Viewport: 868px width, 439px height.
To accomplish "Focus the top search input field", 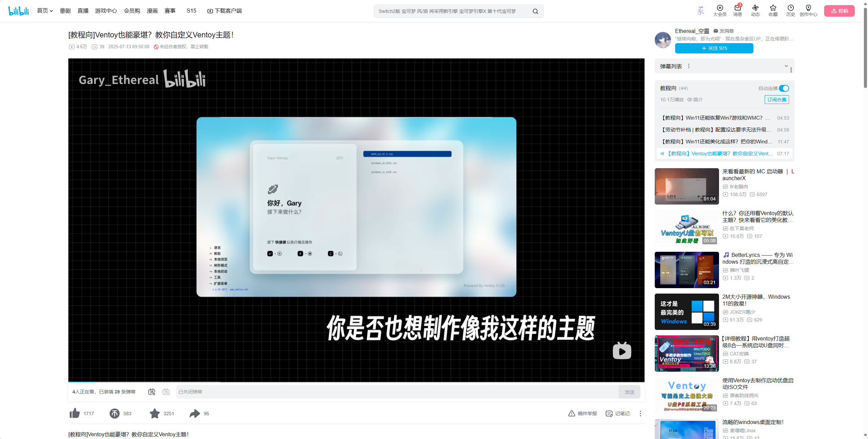I will pos(452,11).
